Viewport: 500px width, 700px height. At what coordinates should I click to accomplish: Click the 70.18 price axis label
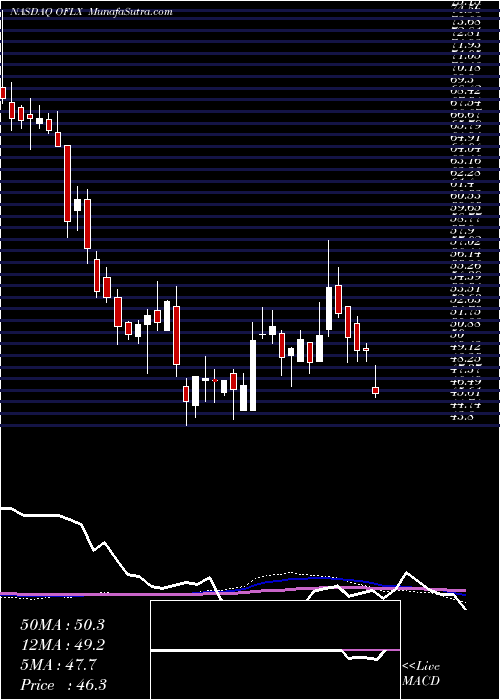pos(464,69)
